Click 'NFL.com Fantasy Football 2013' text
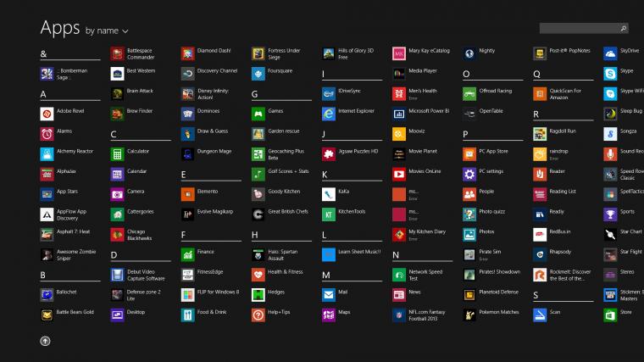Screen dimensions: 644x362 pos(426,315)
